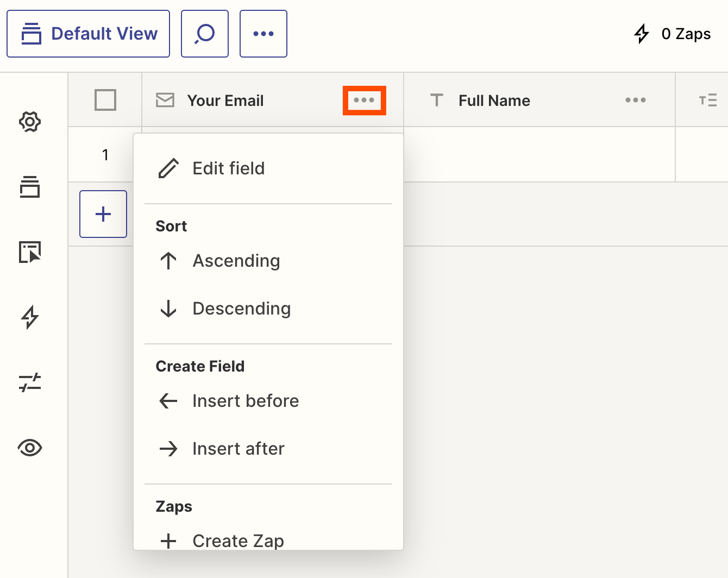Screen dimensions: 728x578
Task: Click the long text field icon header
Action: tap(707, 100)
